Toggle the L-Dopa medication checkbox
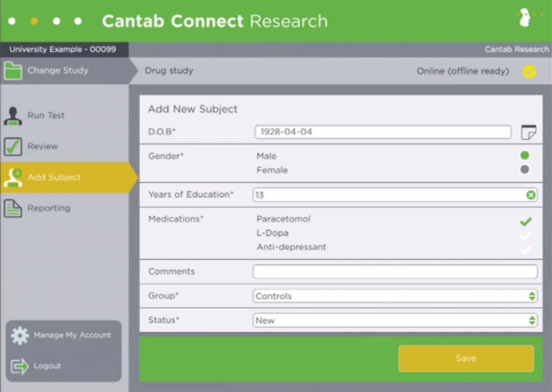The width and height of the screenshot is (552, 392). point(526,235)
